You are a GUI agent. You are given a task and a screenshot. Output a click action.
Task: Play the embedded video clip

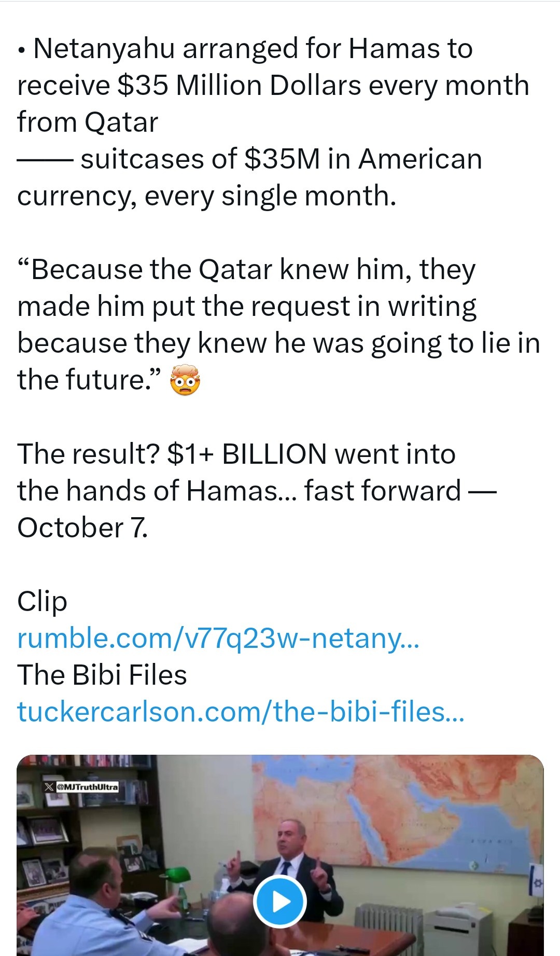pyautogui.click(x=280, y=901)
